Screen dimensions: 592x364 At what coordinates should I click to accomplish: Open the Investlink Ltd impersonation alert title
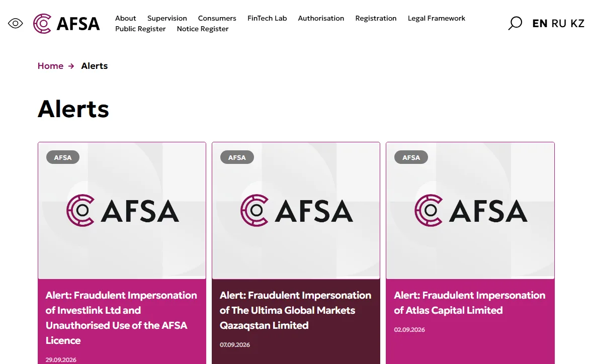coord(121,318)
